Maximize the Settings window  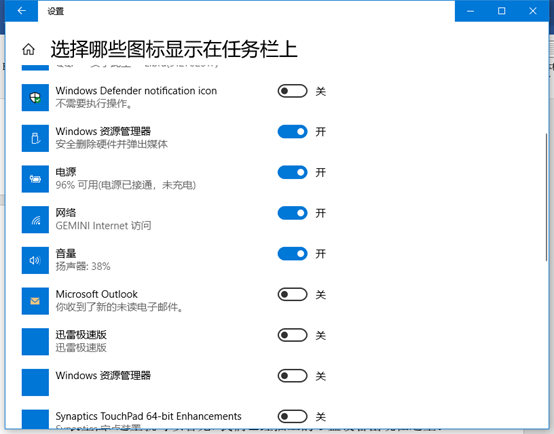tap(501, 11)
